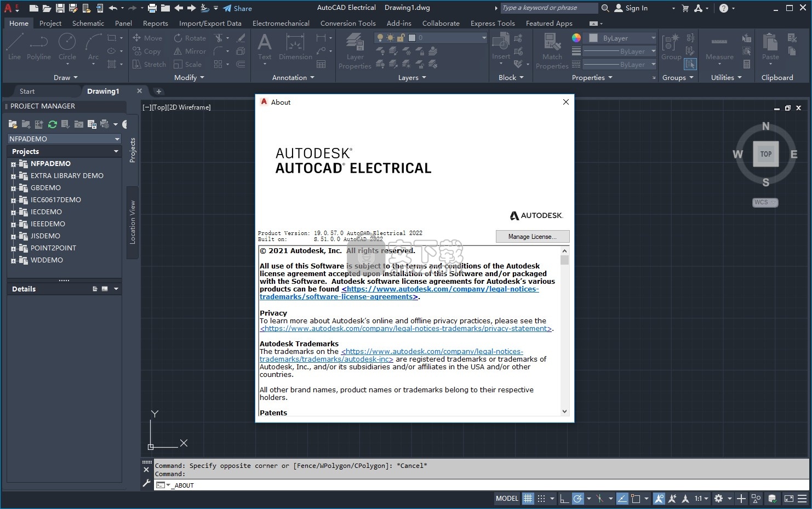Expand the Layers panel flyout
812x509 pixels.
point(412,78)
